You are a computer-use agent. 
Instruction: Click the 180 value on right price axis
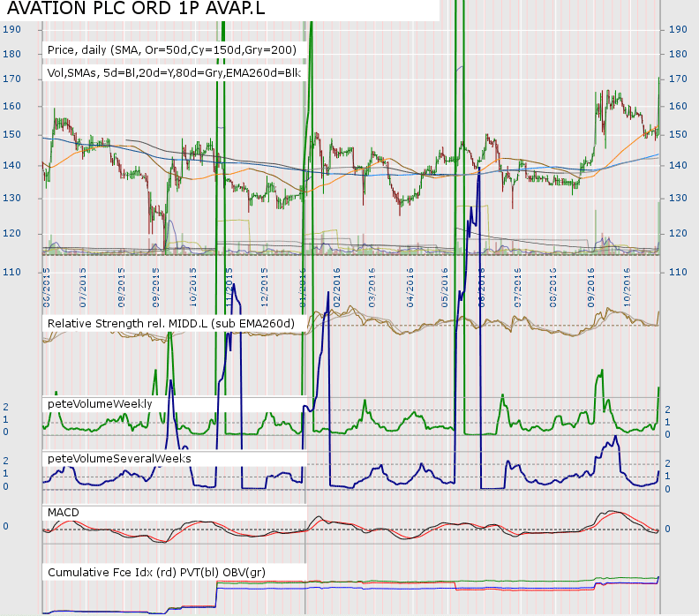[678, 54]
